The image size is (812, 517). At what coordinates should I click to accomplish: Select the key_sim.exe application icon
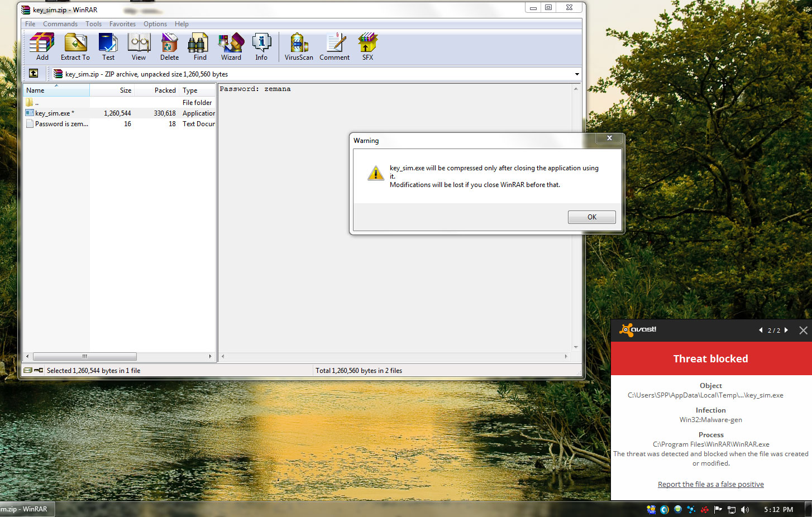[x=30, y=113]
